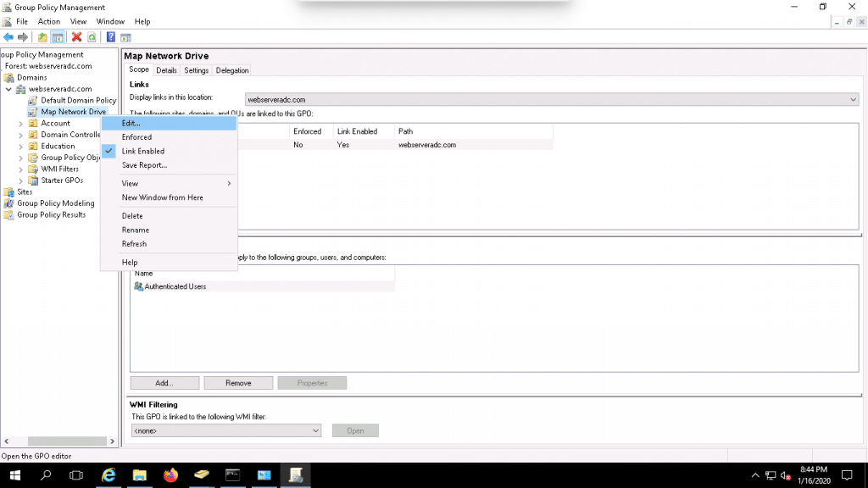Screen dimensions: 868x488
Task: Open Help via the blue question-mark icon
Action: pos(111,37)
